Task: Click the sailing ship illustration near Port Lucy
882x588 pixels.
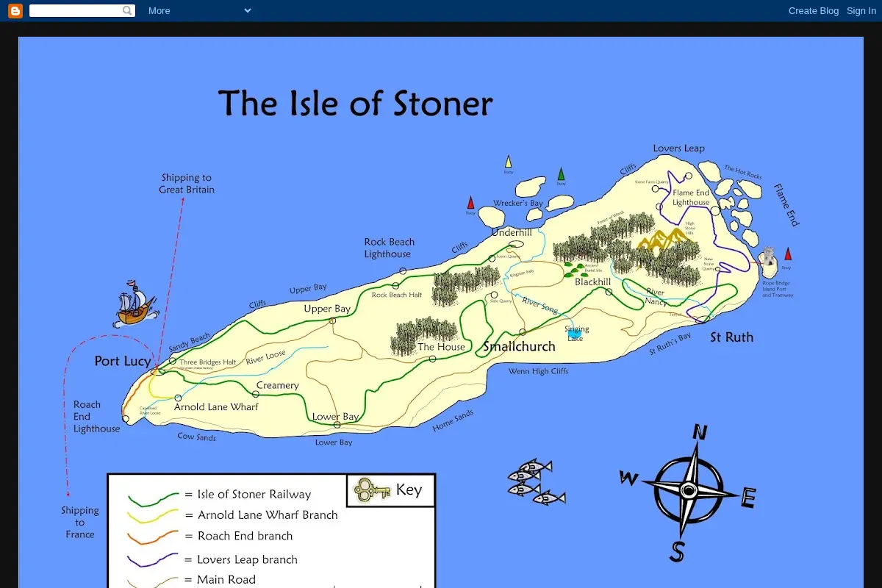Action: (136, 304)
